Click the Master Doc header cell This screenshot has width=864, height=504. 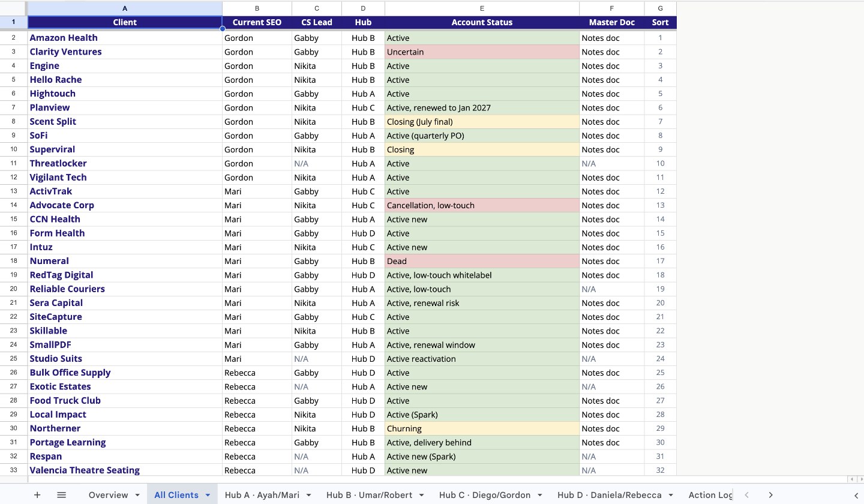[611, 22]
